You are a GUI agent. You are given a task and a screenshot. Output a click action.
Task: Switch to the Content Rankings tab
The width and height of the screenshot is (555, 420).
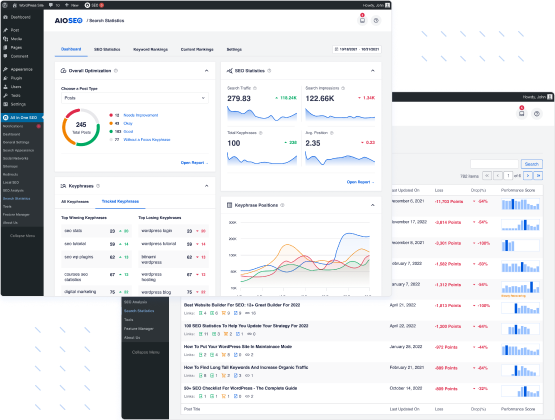(197, 50)
